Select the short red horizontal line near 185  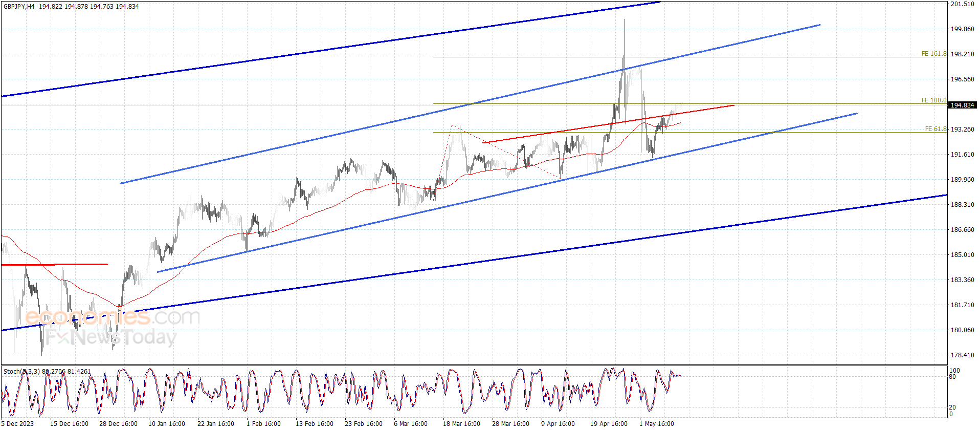click(x=54, y=265)
